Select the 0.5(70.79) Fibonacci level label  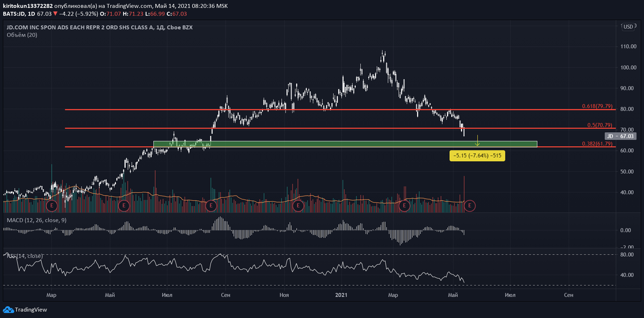click(599, 125)
